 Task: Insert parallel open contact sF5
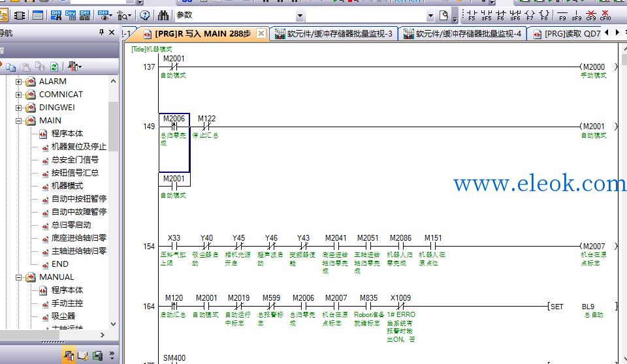coord(486,15)
